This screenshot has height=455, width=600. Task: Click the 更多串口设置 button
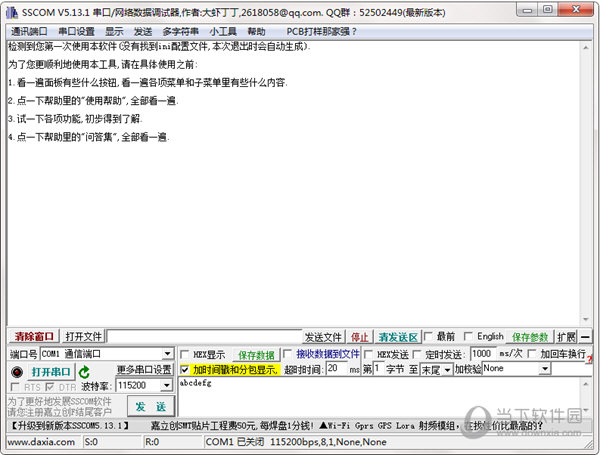point(144,370)
